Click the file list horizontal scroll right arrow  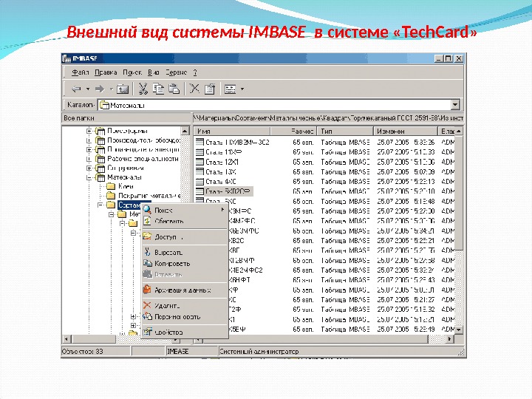(450, 339)
